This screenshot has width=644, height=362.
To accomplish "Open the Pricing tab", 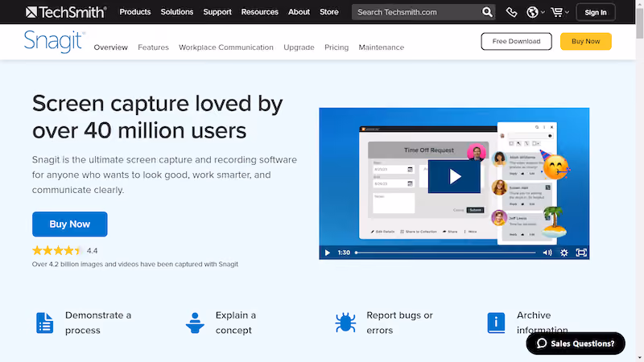I will (x=336, y=47).
